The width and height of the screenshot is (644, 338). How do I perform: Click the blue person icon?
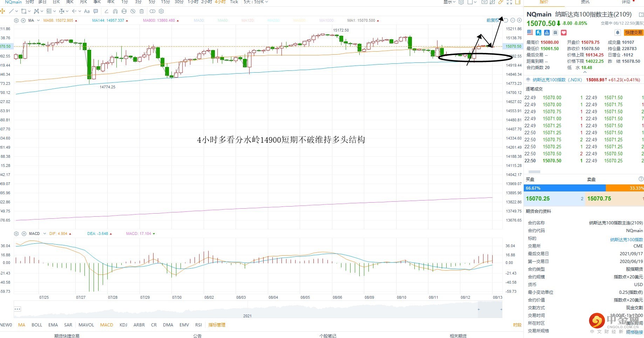click(x=547, y=33)
